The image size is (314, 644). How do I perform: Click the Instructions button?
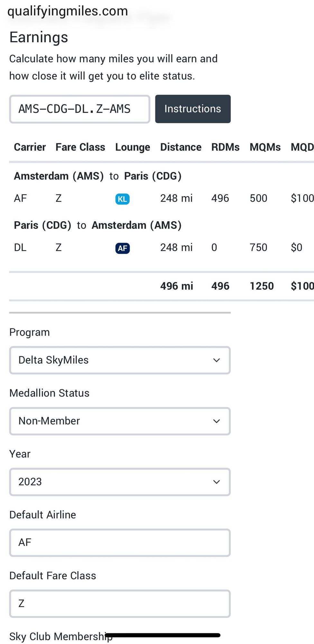(x=193, y=109)
